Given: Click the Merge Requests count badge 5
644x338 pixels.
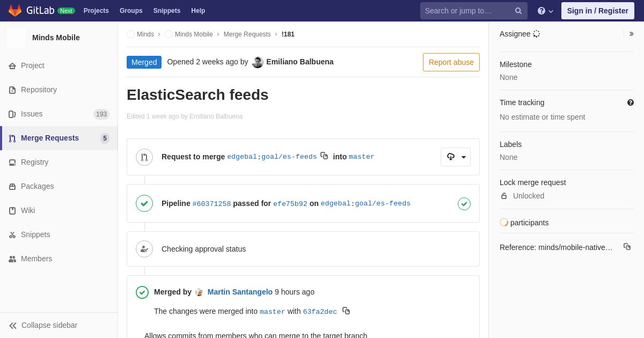Looking at the screenshot, I should coord(105,138).
